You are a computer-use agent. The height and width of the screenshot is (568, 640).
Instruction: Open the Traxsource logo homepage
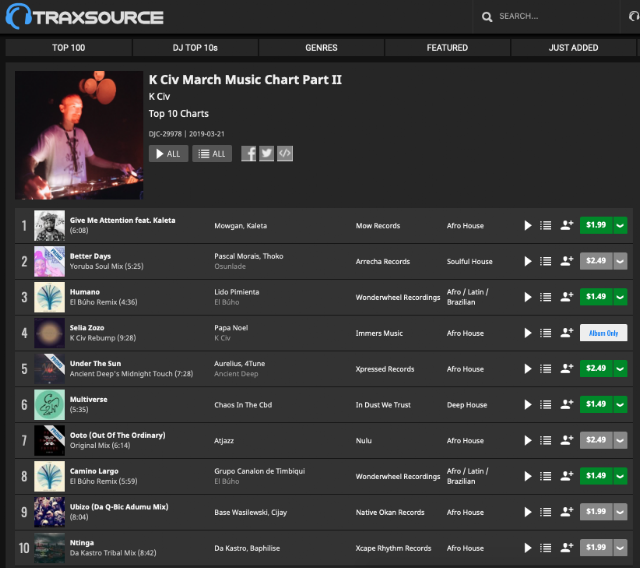(x=84, y=17)
